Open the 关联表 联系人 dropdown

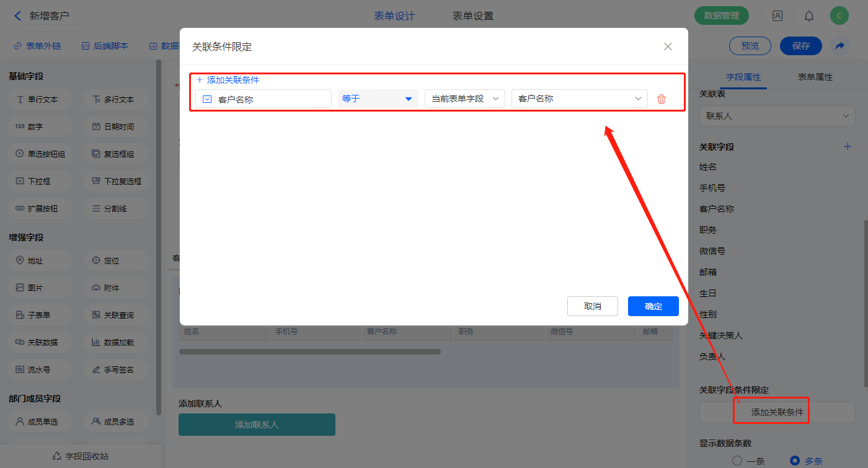777,116
